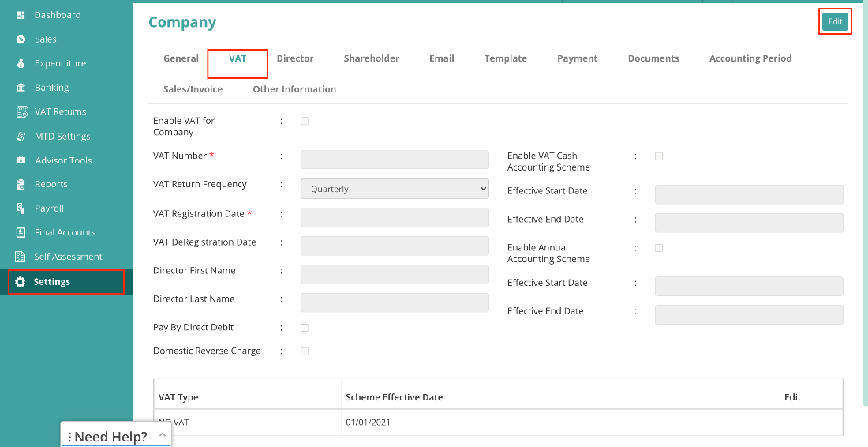Tick Enable VAT for Company checkbox
The width and height of the screenshot is (868, 447).
click(305, 121)
